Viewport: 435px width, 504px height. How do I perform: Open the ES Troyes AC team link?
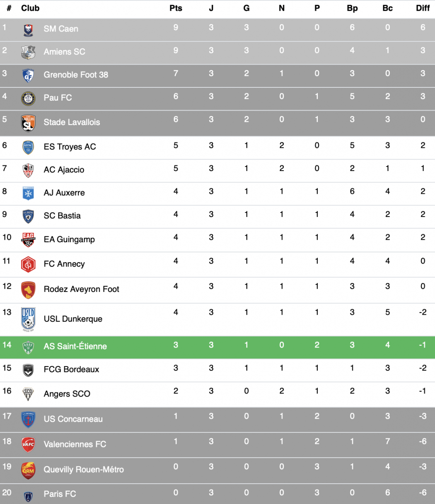(70, 147)
